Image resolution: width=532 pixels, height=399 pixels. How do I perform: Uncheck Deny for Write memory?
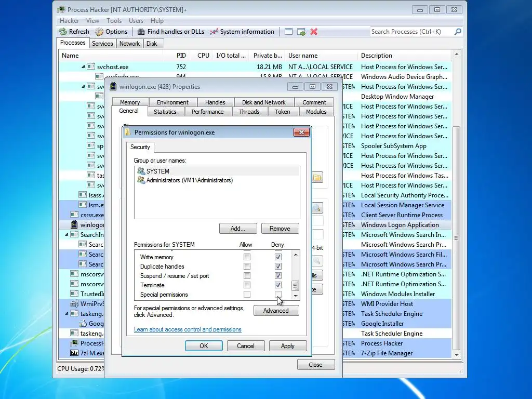pos(278,257)
